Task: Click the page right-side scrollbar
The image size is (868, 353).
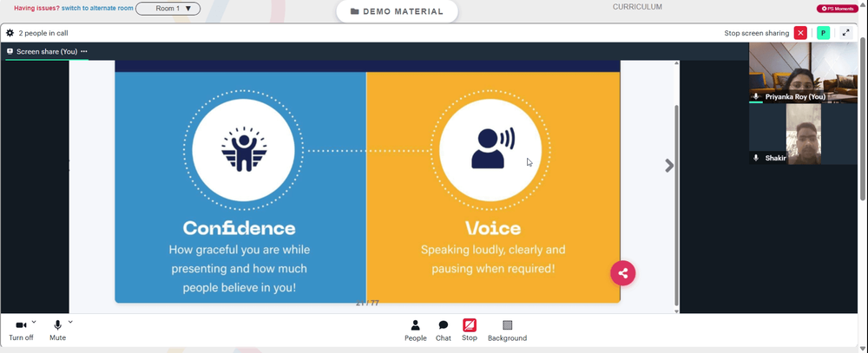Action: (x=864, y=119)
